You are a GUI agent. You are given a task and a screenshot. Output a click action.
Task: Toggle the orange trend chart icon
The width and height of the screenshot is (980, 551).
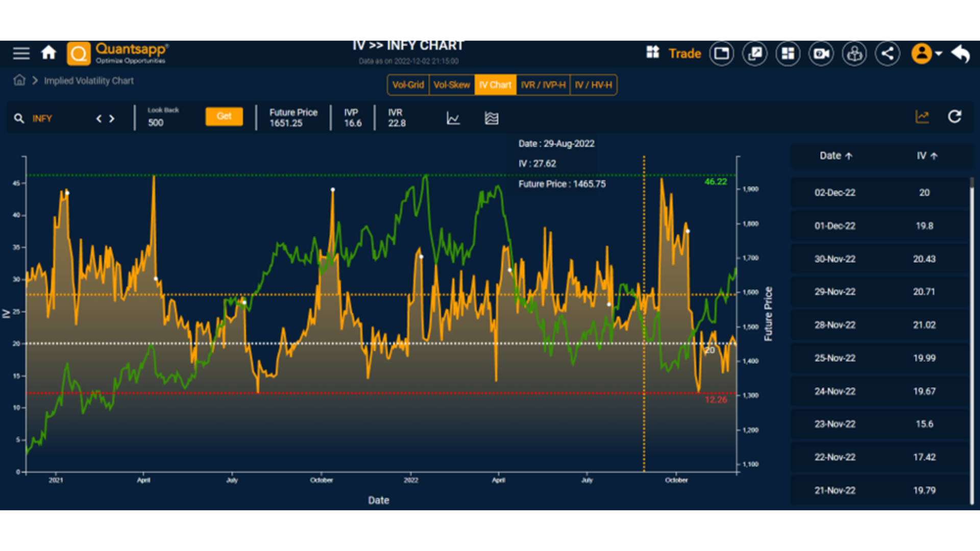pos(922,117)
